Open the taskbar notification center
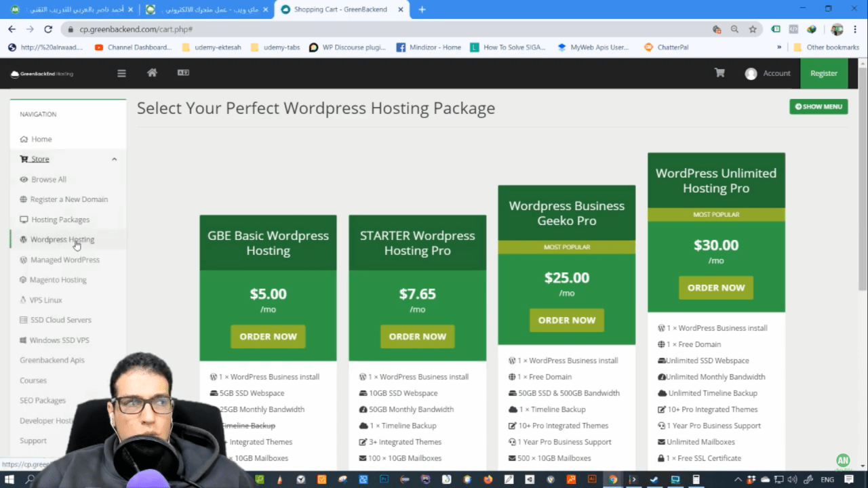This screenshot has width=868, height=488. pos(849,479)
